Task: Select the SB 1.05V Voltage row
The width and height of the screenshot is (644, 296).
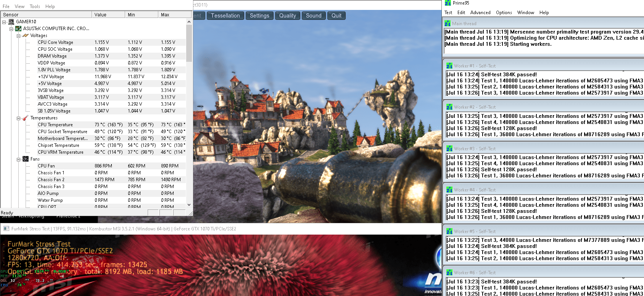Action: [x=111, y=111]
